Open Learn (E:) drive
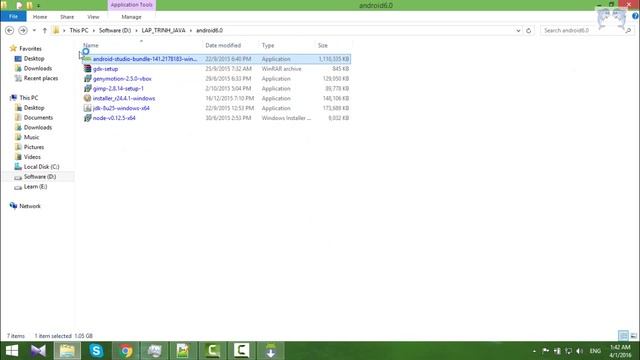Image resolution: width=640 pixels, height=360 pixels. 35,187
